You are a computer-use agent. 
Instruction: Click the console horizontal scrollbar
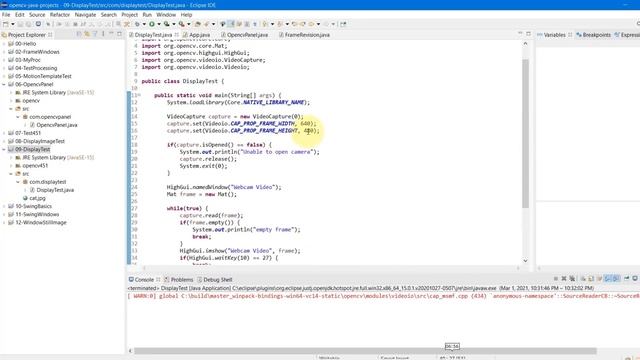click(365, 351)
